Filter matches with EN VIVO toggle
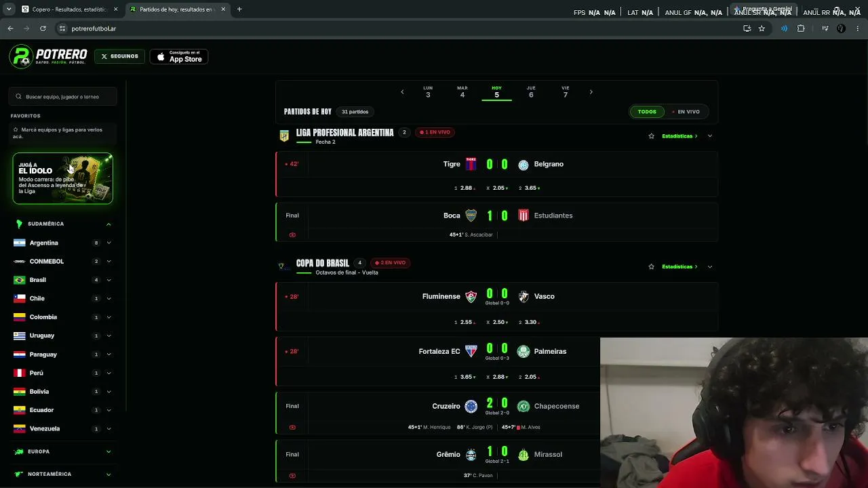The height and width of the screenshot is (488, 868). 686,112
